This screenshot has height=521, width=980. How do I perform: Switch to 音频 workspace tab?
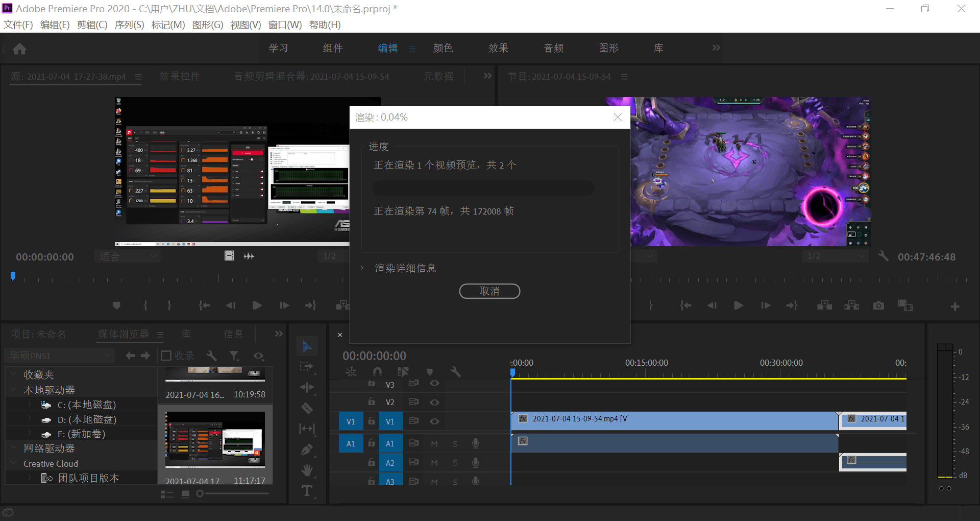pos(553,48)
